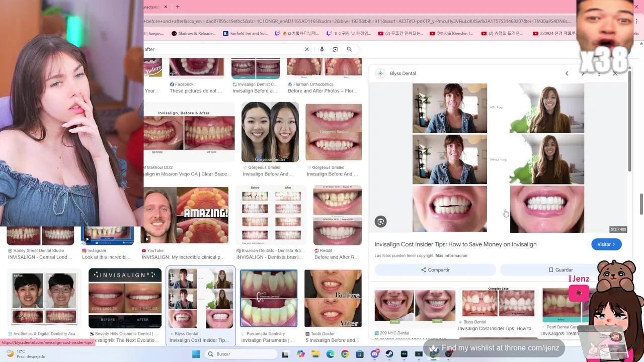Open Gorgeous Smiles close-up teeth thumbnail

[x=334, y=132]
